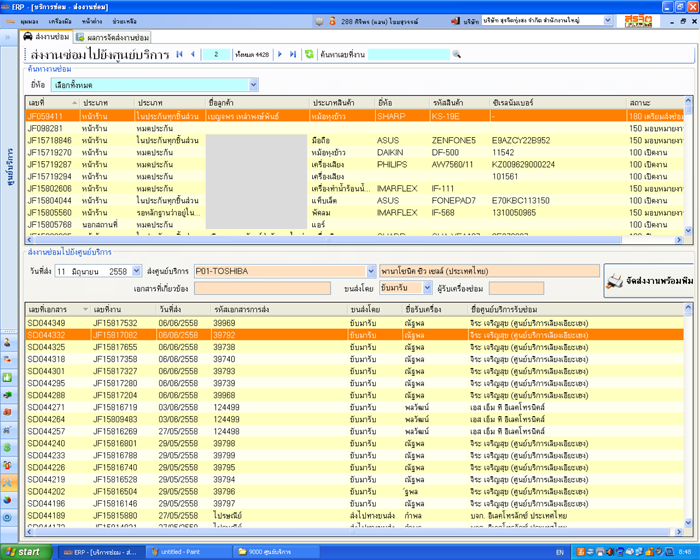Click the gray gear icon in top bar
Viewport: 700px width, 560px height.
(x=319, y=21)
